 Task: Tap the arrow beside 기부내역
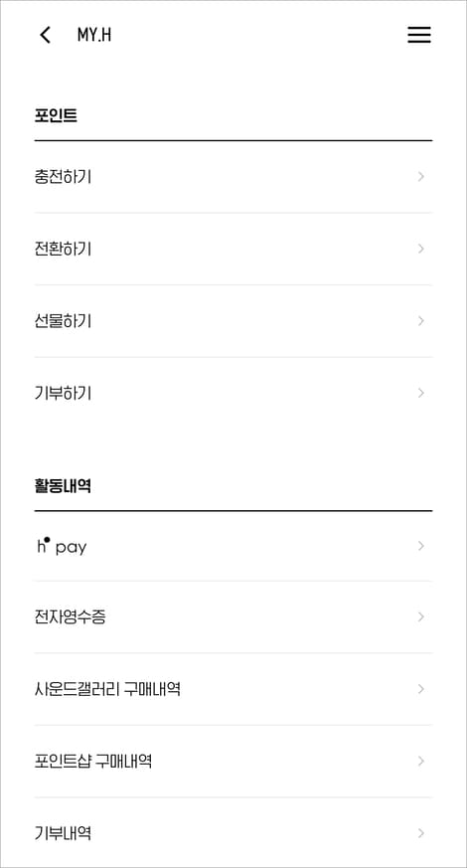click(421, 833)
